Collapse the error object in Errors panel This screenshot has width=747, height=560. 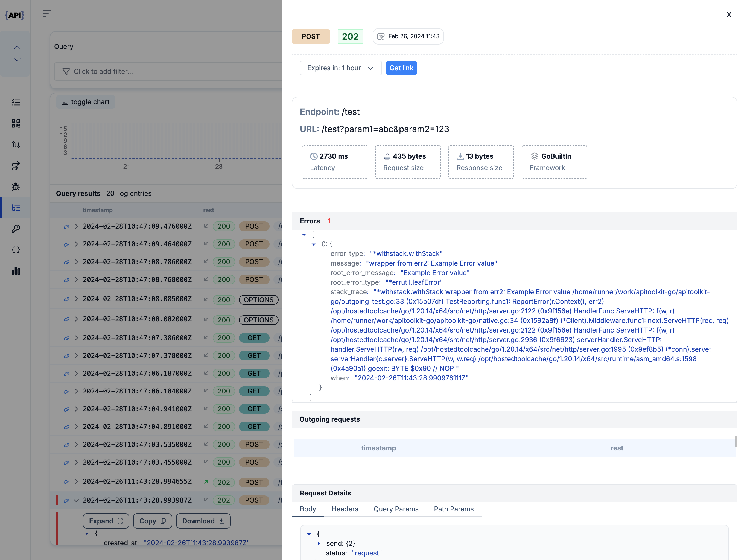coord(313,244)
